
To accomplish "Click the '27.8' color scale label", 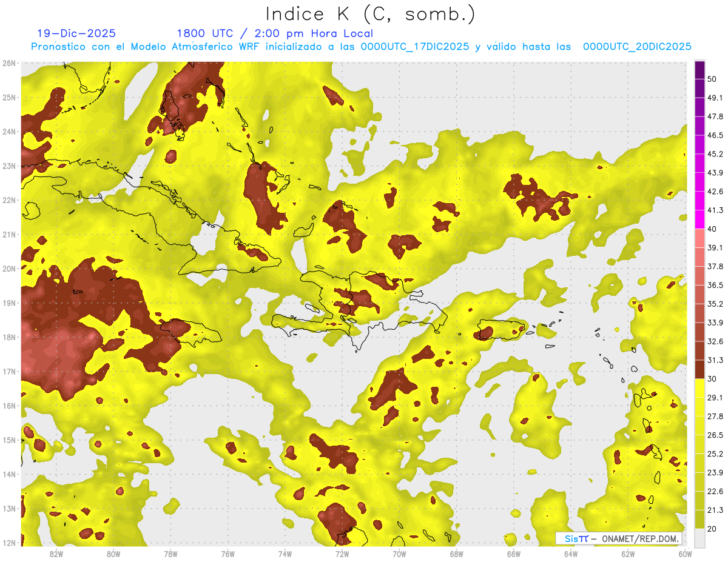I will pos(715,416).
